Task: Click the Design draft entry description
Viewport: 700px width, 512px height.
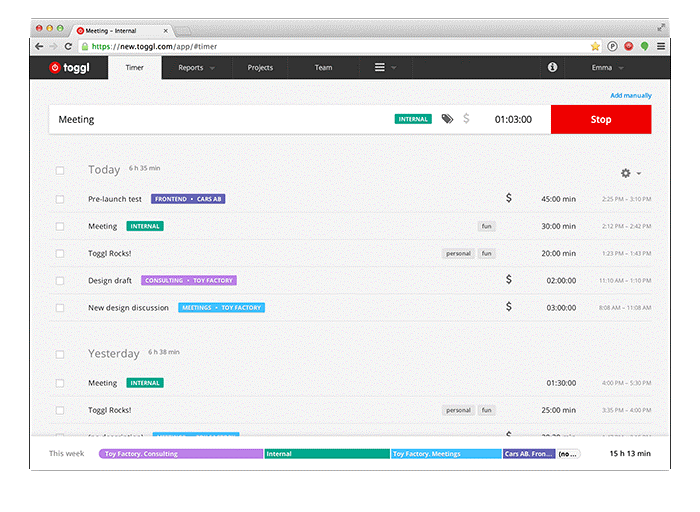Action: point(110,280)
